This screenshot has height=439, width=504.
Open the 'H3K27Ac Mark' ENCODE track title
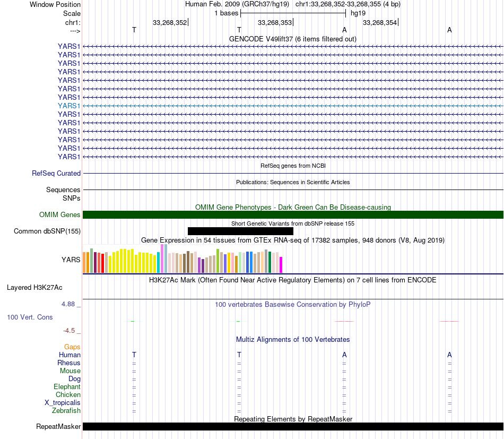(293, 280)
